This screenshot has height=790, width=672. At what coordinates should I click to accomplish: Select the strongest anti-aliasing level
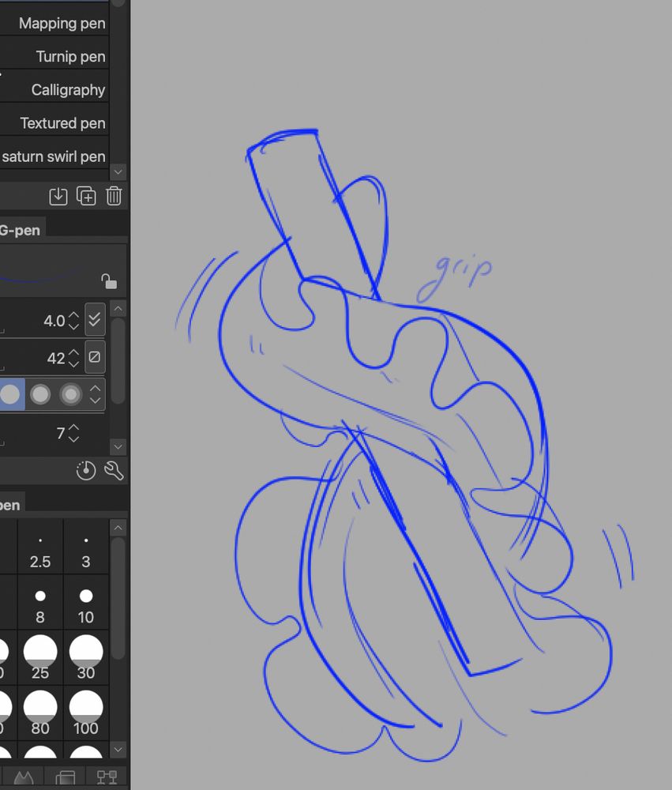click(71, 394)
